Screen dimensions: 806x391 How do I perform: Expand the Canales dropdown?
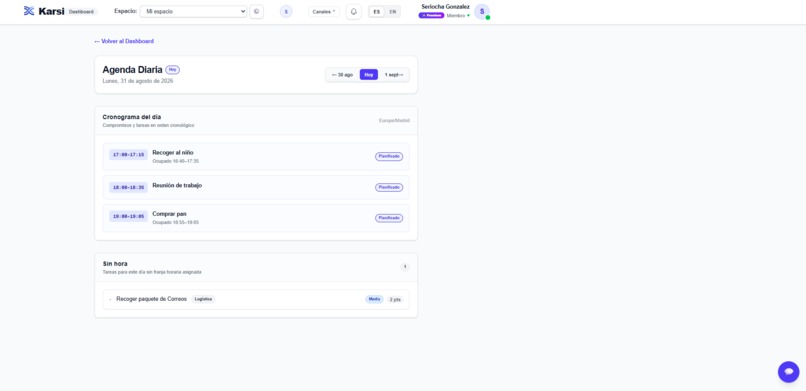coord(324,11)
